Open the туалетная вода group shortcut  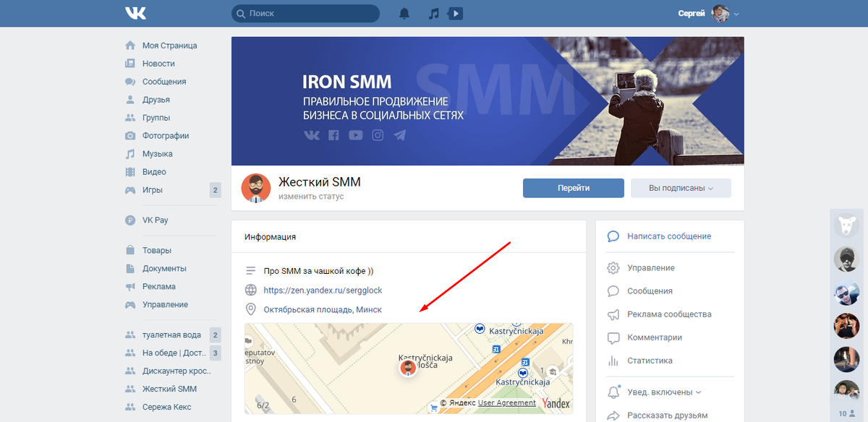click(x=171, y=335)
